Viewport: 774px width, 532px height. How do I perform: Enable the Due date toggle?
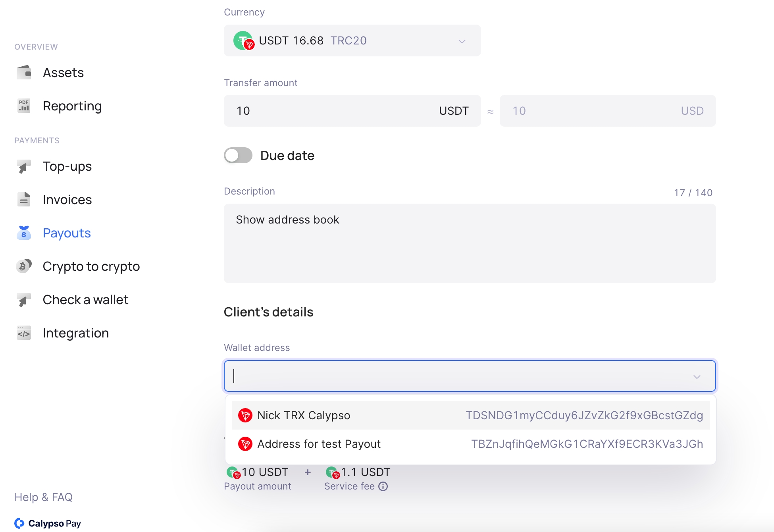(x=238, y=156)
